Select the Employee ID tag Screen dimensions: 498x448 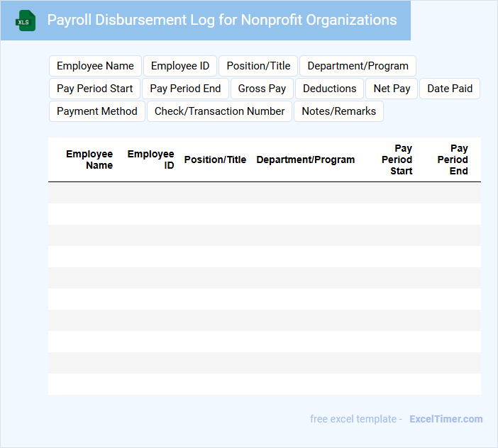click(180, 66)
